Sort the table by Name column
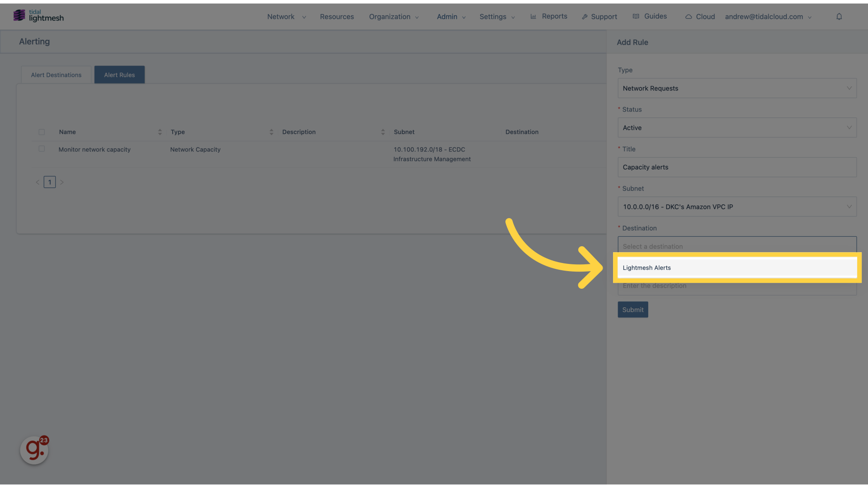The height and width of the screenshot is (488, 868). tap(160, 131)
